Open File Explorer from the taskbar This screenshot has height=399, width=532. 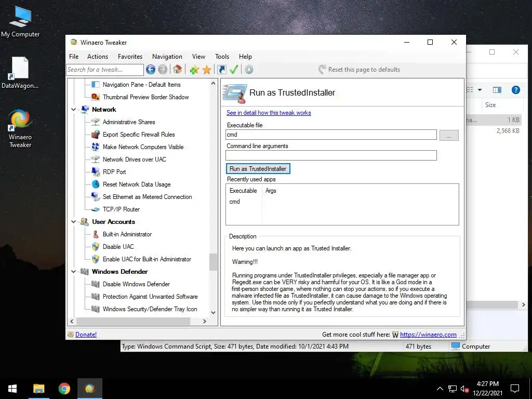(38, 389)
